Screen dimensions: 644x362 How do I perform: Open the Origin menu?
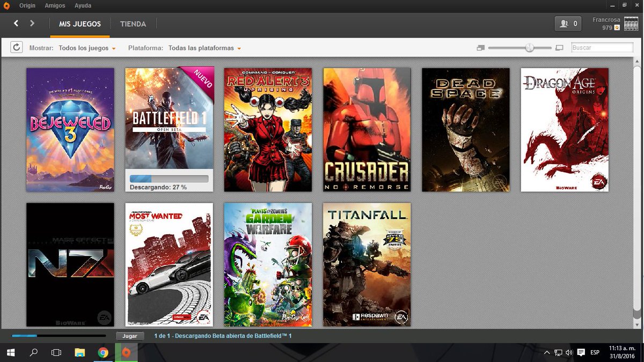pos(27,6)
